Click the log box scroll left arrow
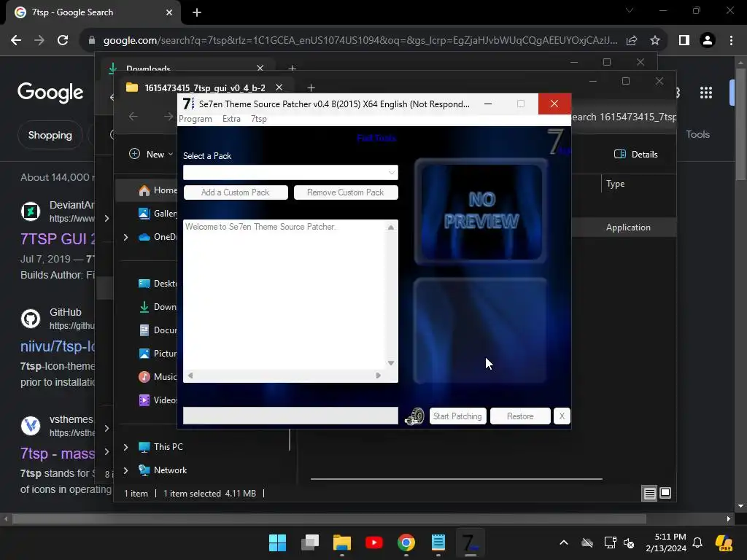 (190, 376)
